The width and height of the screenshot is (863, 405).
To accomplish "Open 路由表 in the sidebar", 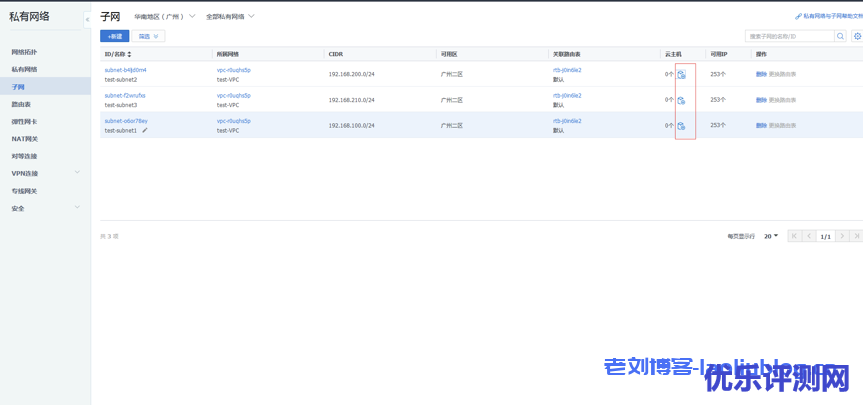I will pos(21,104).
